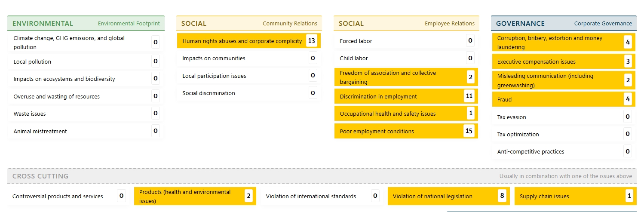This screenshot has width=644, height=212.
Task: Open Corruption, bribery, extortion and money laundering
Action: pyautogui.click(x=564, y=43)
